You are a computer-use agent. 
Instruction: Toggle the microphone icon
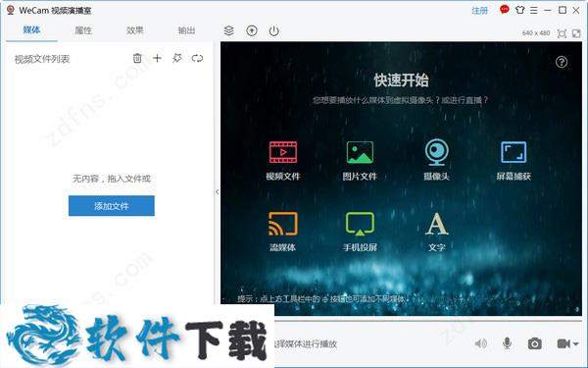507,342
